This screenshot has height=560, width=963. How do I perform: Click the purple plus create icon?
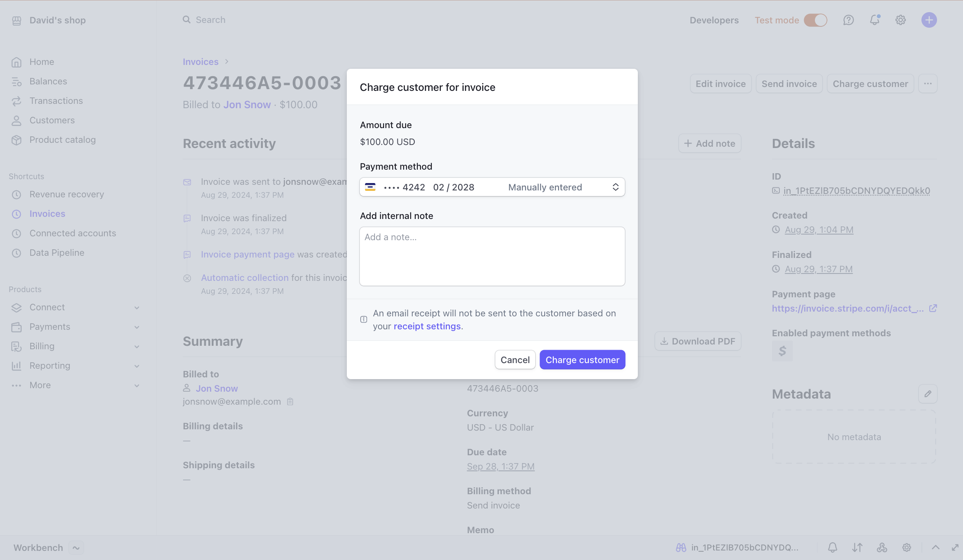929,20
